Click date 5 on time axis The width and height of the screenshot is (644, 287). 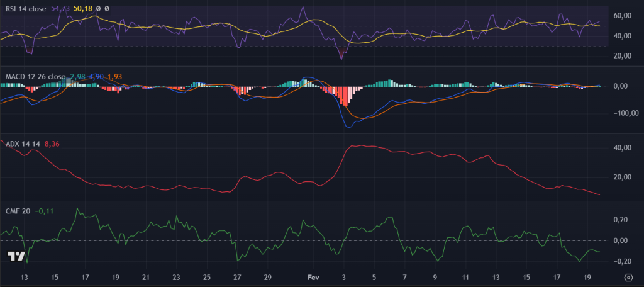tap(374, 277)
